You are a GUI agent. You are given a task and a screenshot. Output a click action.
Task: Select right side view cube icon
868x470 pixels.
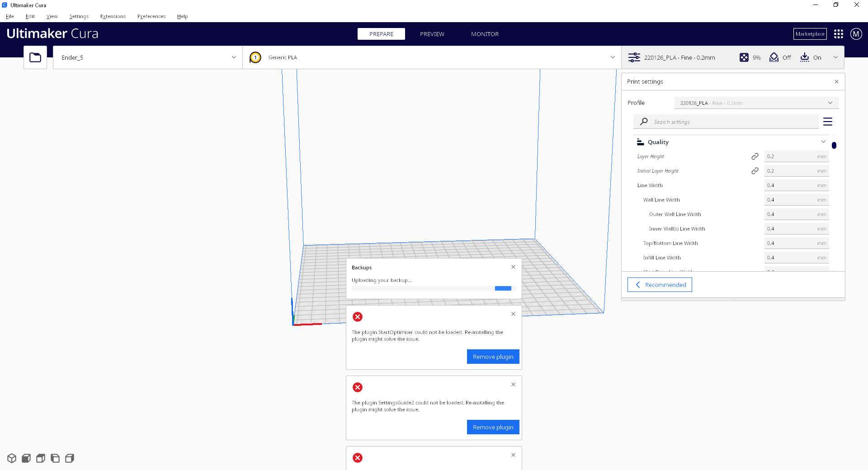tap(70, 458)
